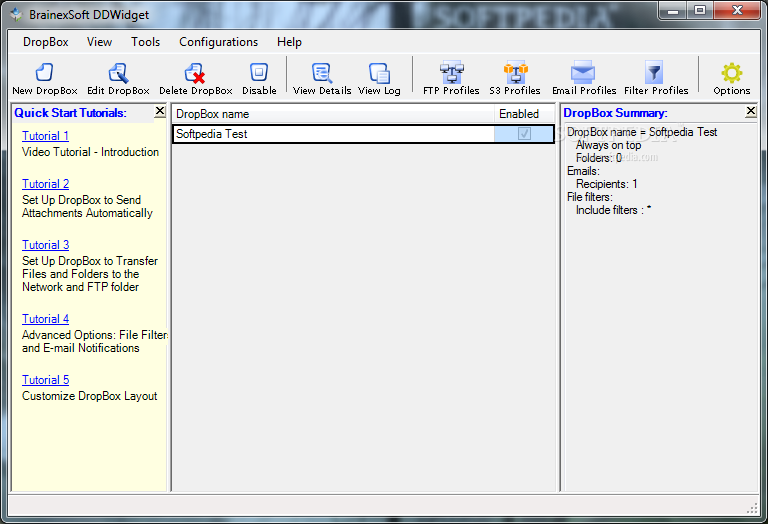Select the Softpedia Test row

click(363, 134)
